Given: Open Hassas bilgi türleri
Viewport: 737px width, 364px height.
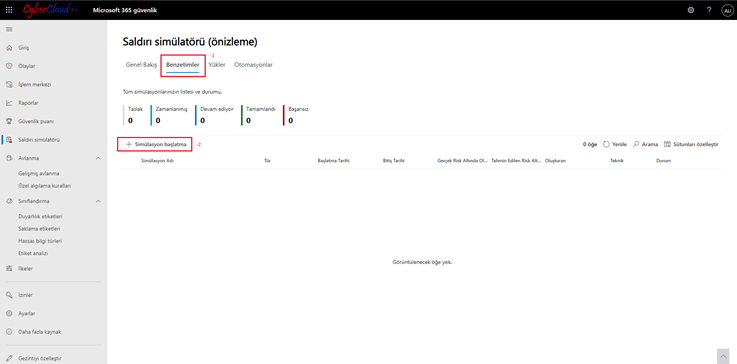Looking at the screenshot, I should 40,241.
